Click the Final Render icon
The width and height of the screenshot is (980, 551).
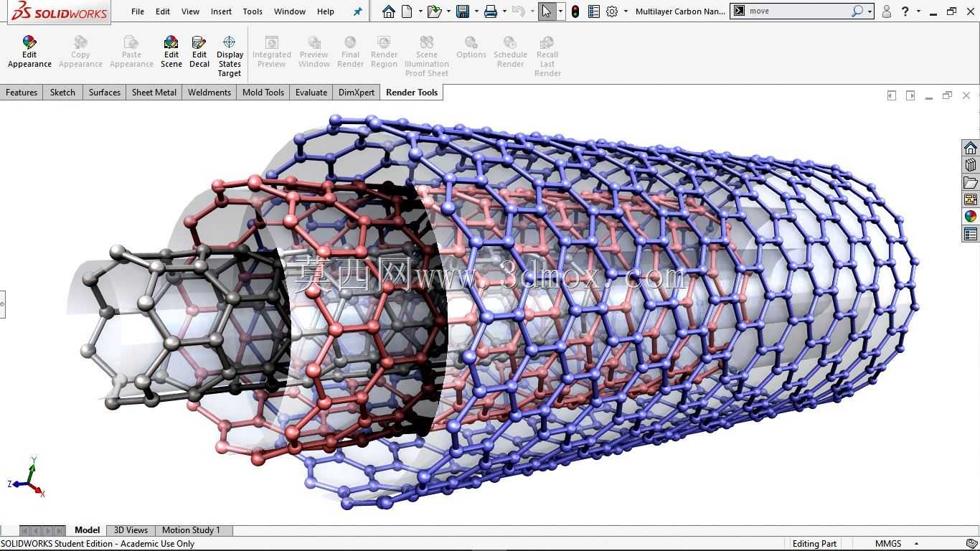point(350,42)
